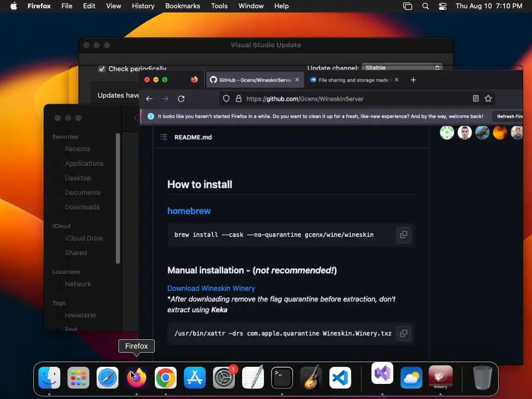Click the Firefox Dock icon
532x399 pixels.
point(137,378)
